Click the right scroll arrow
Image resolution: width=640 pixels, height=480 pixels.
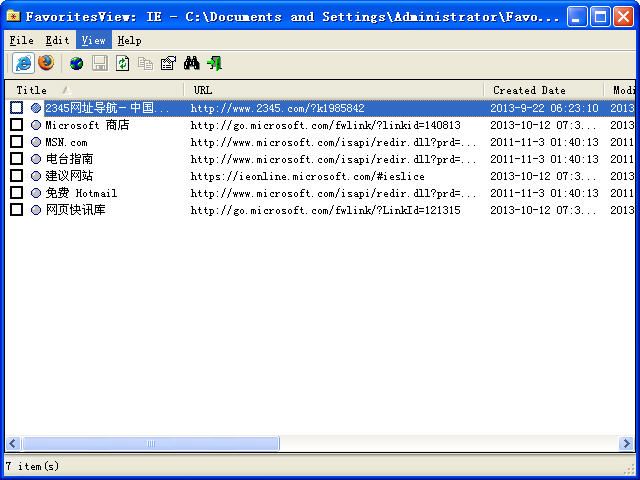[x=626, y=443]
